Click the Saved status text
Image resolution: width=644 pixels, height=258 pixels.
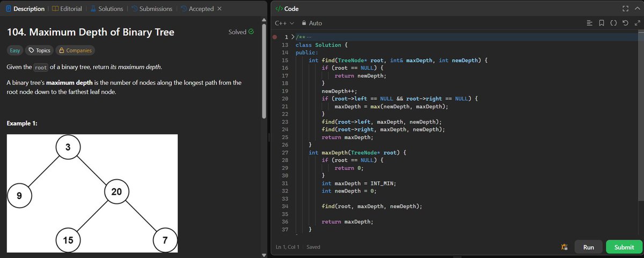pos(313,247)
